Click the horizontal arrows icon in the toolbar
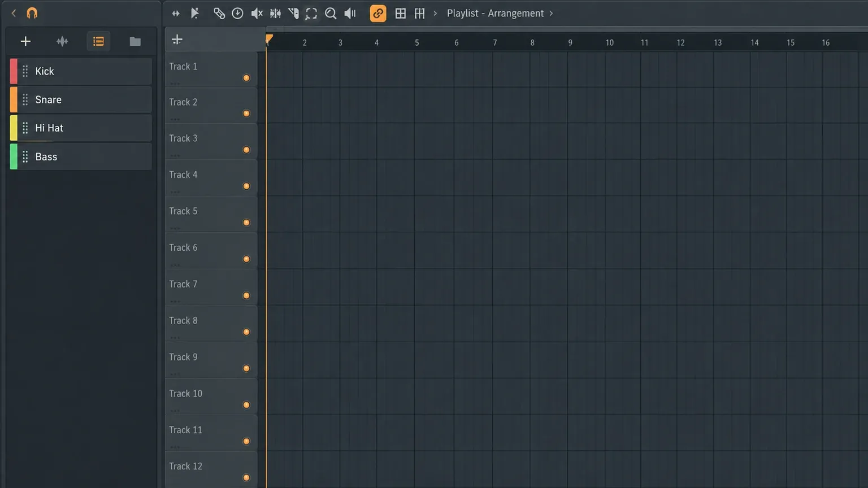The image size is (868, 488). (x=176, y=13)
